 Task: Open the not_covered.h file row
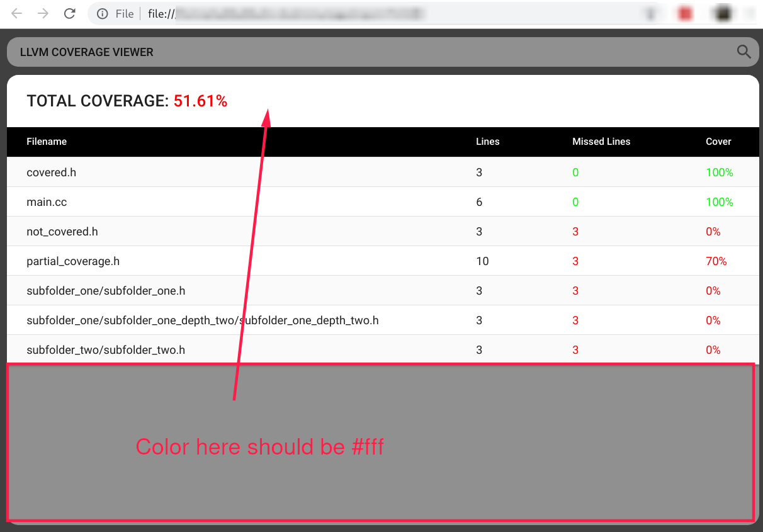click(x=383, y=231)
